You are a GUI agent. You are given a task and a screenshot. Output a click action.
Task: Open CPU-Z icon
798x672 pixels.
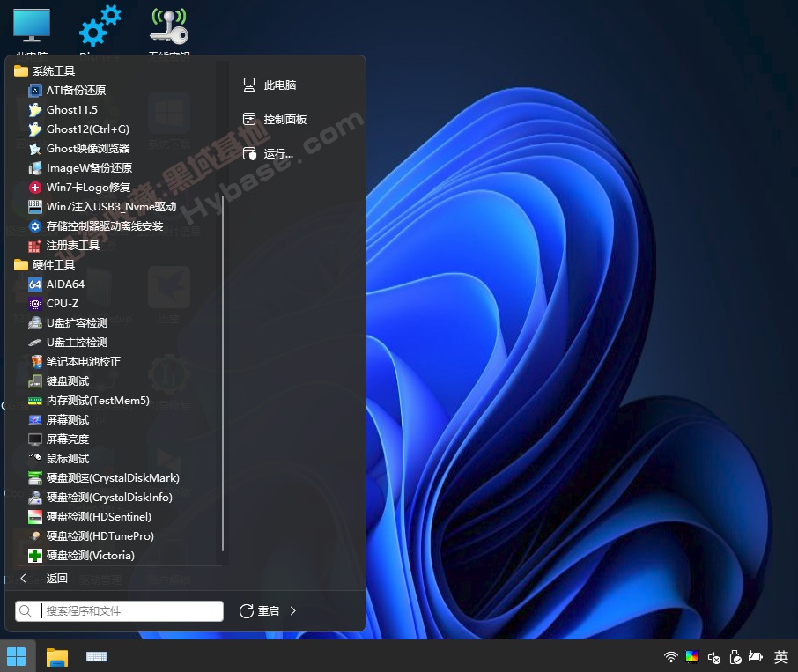click(34, 304)
